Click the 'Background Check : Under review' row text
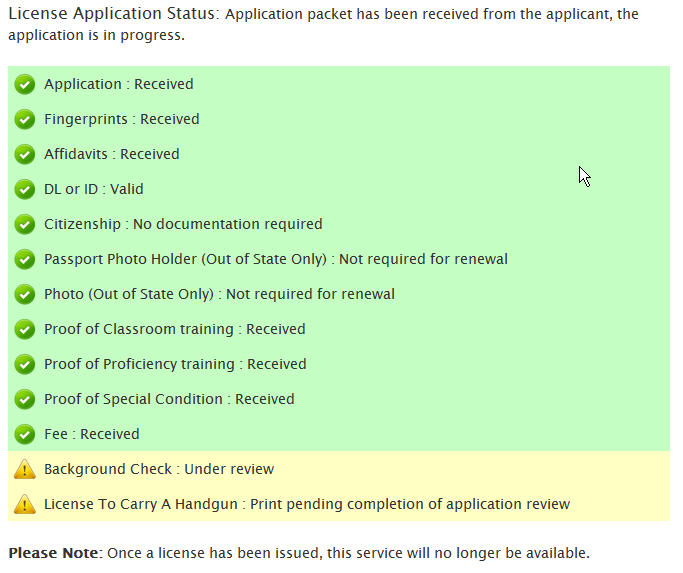Viewport: 683px width, 573px height. 158,469
